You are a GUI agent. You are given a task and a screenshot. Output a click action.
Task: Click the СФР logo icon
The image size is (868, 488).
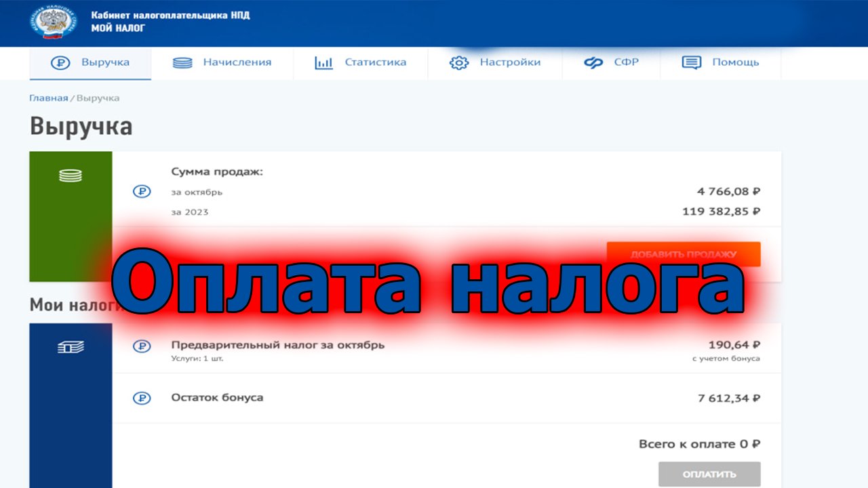(593, 63)
